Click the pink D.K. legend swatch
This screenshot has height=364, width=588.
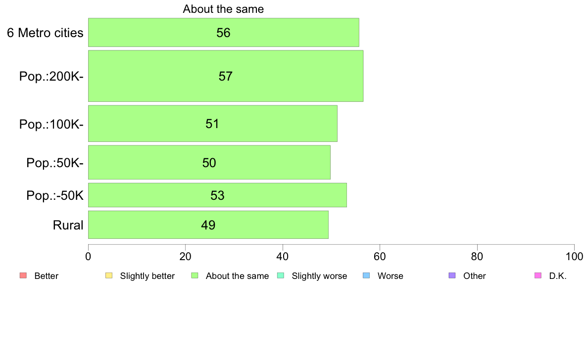538,275
